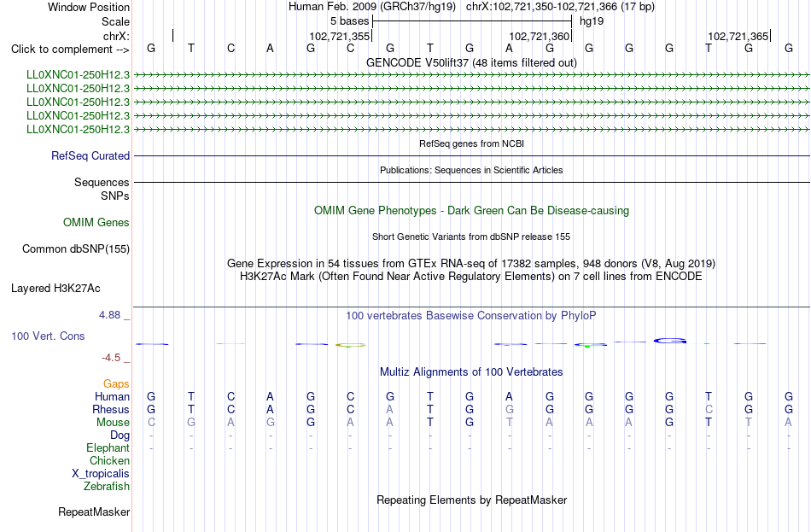Click the Window Position track label
Viewport: 811px width, 532px height.
89,7
